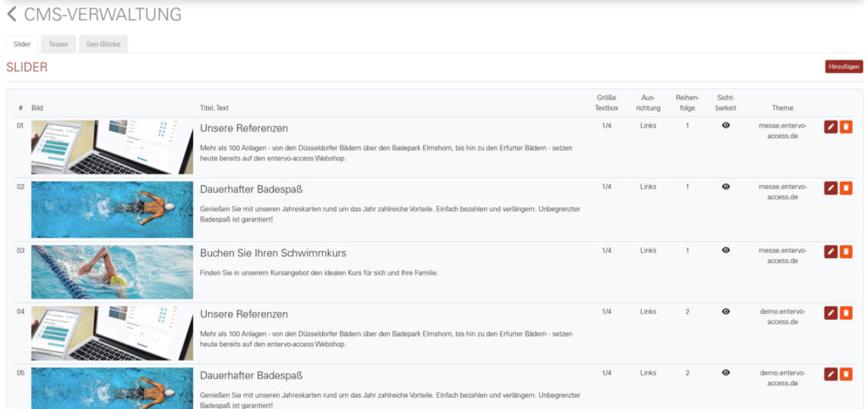Open the Seo-Blöcke tab

103,44
